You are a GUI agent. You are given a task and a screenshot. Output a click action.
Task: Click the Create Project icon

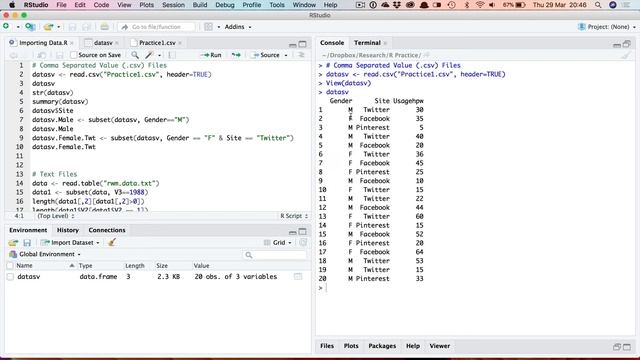coord(30,27)
